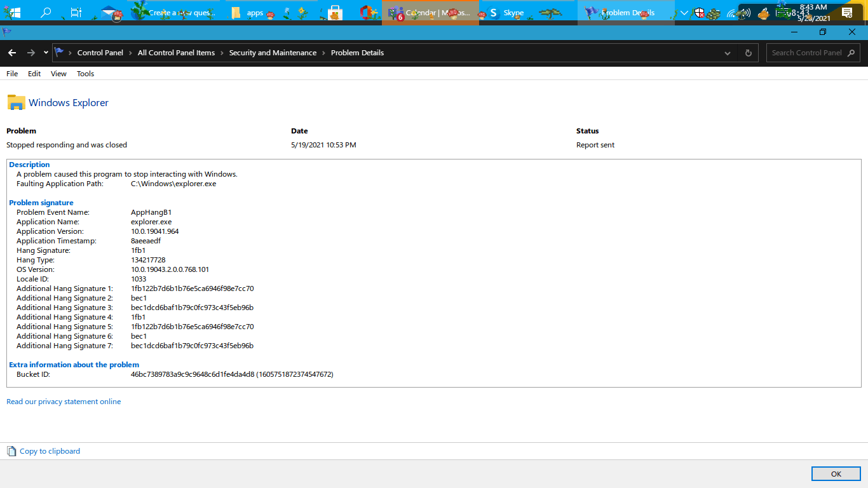Open taskbar Search magnifier
This screenshot has width=868, height=488.
click(x=46, y=12)
